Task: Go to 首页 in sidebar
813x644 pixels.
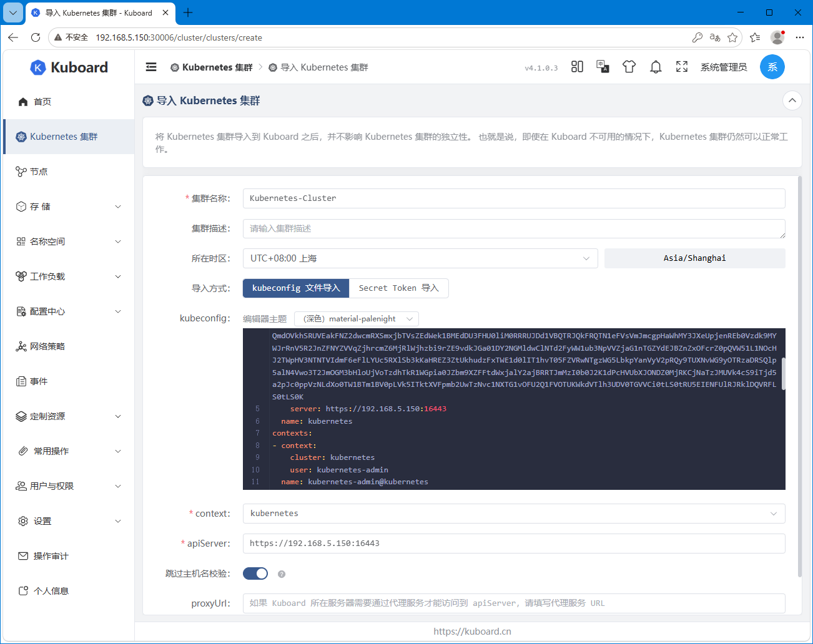Action: pos(69,102)
